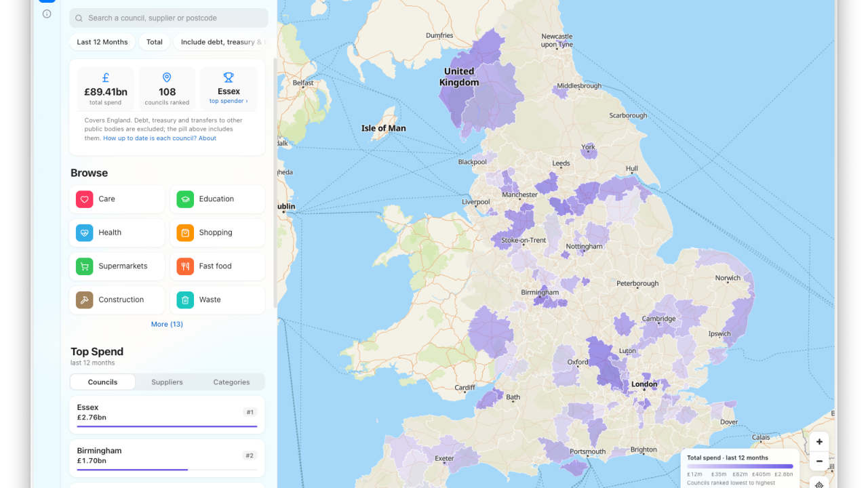Click the trophy icon above Essex
The width and height of the screenshot is (868, 488).
pyautogui.click(x=229, y=77)
